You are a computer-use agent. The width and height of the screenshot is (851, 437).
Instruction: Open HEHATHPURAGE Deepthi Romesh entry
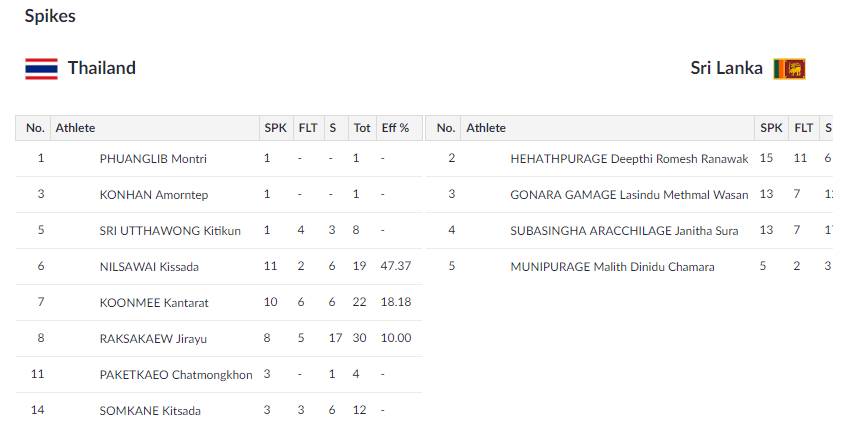[629, 158]
